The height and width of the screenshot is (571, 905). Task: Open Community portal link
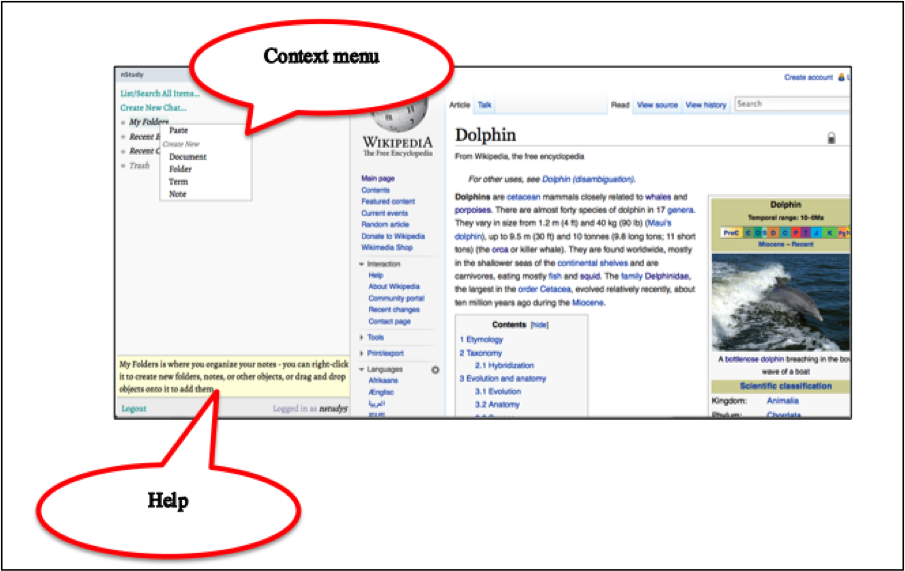coord(397,298)
